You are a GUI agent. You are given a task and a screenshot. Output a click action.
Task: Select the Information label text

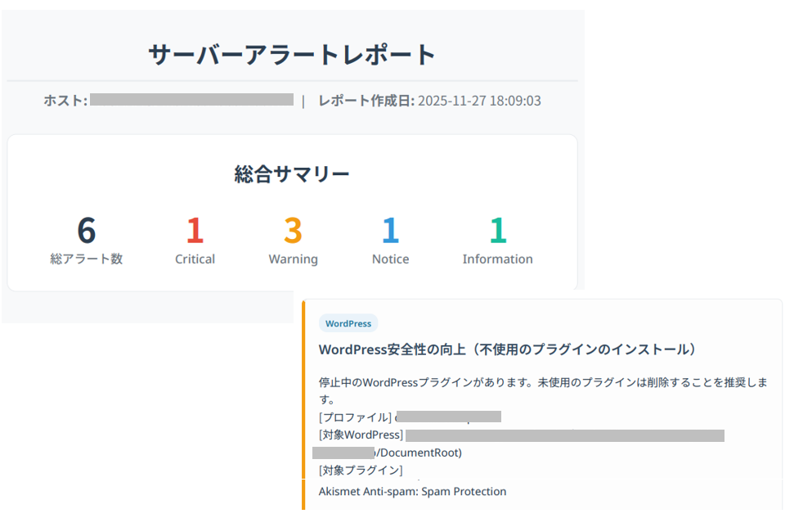(497, 259)
